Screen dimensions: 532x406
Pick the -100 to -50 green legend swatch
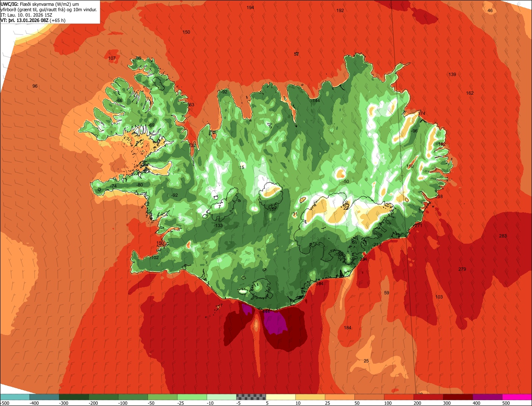pos(133,397)
